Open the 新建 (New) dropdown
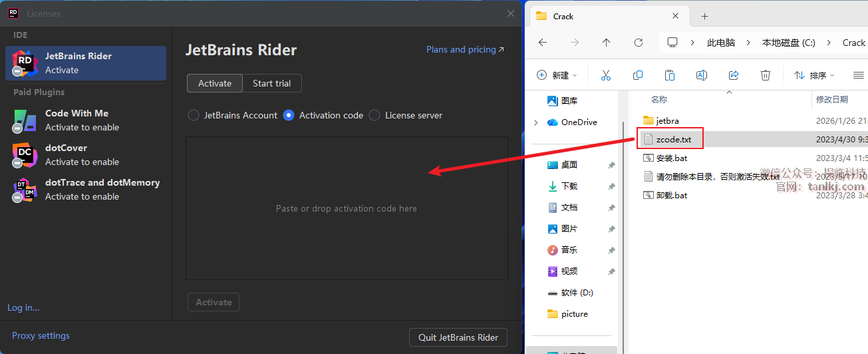Viewport: 868px width, 354px height. (x=557, y=75)
